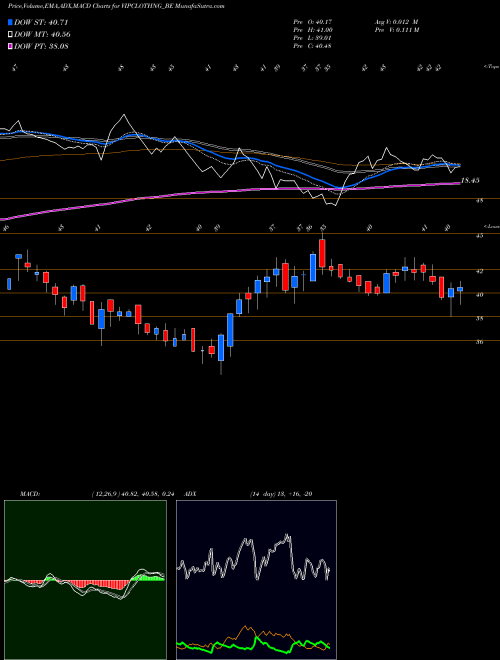Click the white DOW MT legend swatch
The width and height of the screenshot is (500, 660).
[10, 35]
